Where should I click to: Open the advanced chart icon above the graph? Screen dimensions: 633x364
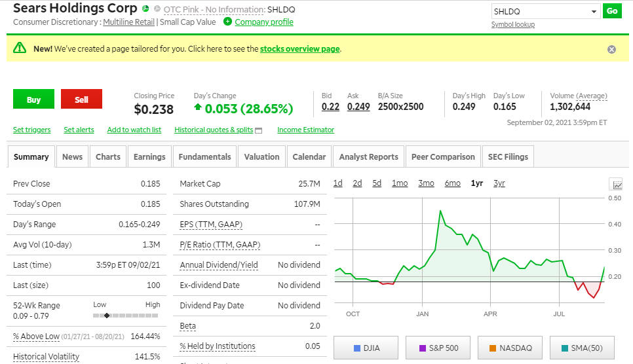pos(617,185)
